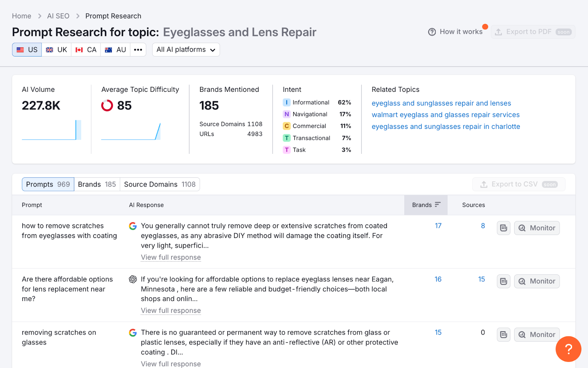Switch the region filter to UK
Screen dimensions: 588x368
click(x=56, y=50)
